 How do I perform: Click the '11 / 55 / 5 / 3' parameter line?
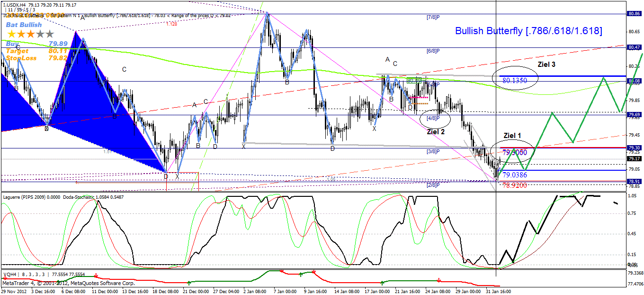coord(20,9)
